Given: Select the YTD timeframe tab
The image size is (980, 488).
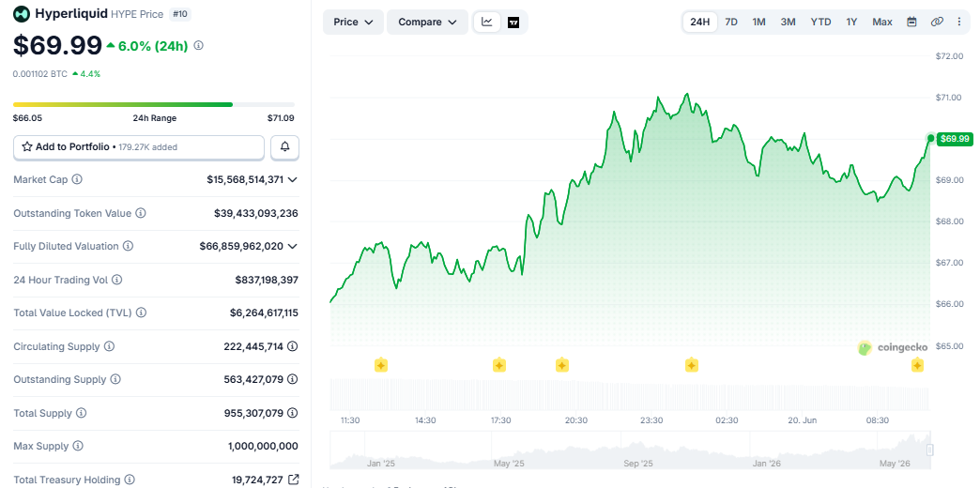Looking at the screenshot, I should click(x=820, y=22).
